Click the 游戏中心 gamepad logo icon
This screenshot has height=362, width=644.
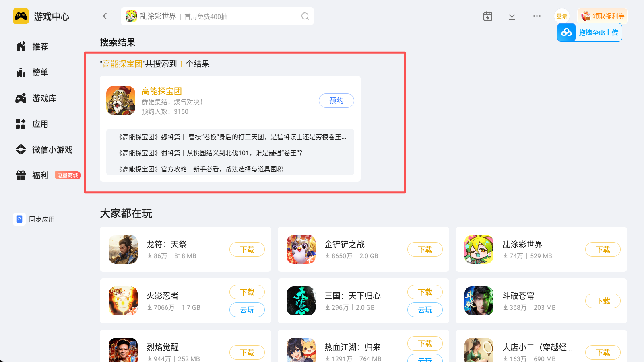[21, 16]
